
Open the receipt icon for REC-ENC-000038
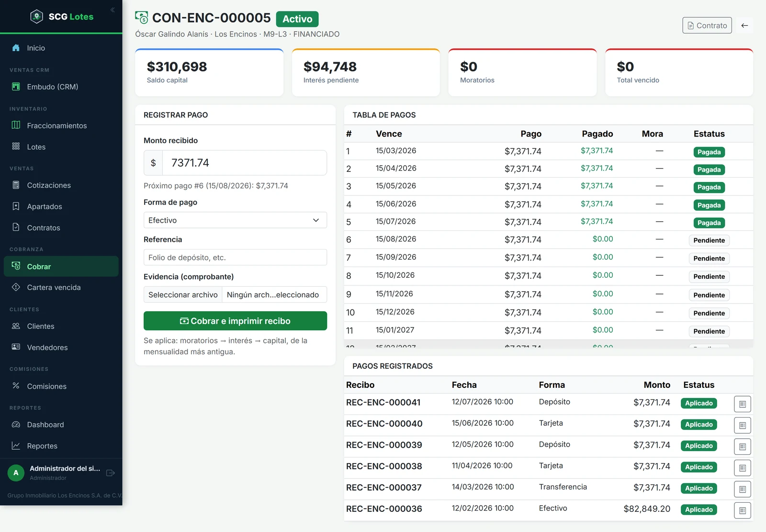pyautogui.click(x=742, y=468)
